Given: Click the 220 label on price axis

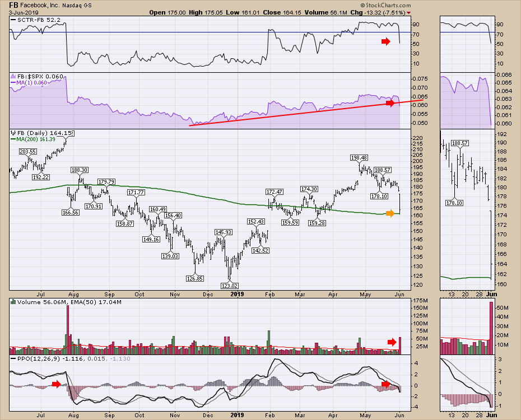Looking at the screenshot, I should pos(418,138).
